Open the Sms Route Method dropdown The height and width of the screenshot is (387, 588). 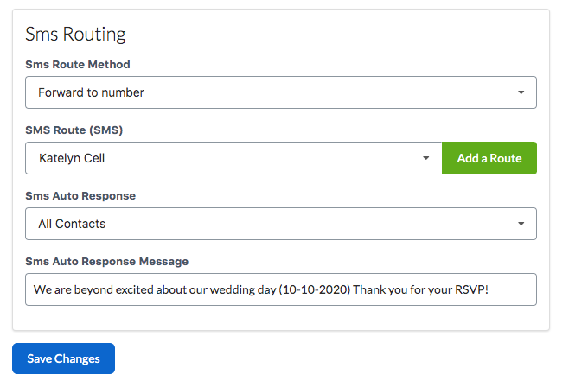[x=280, y=92]
